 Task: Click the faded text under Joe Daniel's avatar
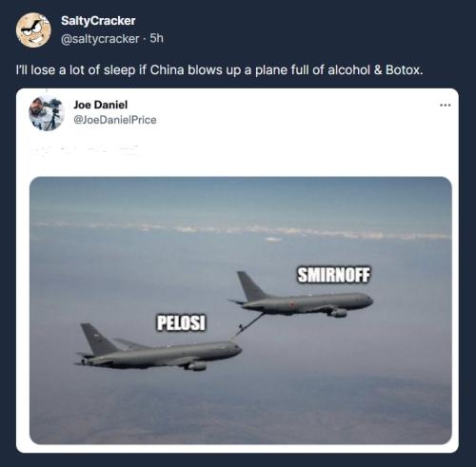click(x=83, y=149)
